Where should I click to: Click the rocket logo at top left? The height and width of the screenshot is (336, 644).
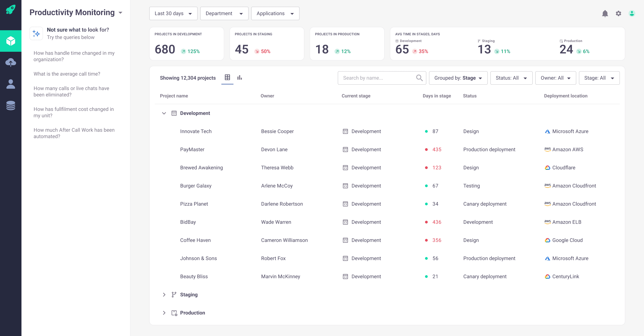(10, 10)
